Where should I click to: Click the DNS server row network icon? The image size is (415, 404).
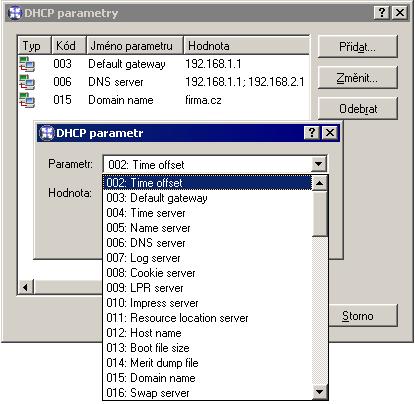pos(27,82)
